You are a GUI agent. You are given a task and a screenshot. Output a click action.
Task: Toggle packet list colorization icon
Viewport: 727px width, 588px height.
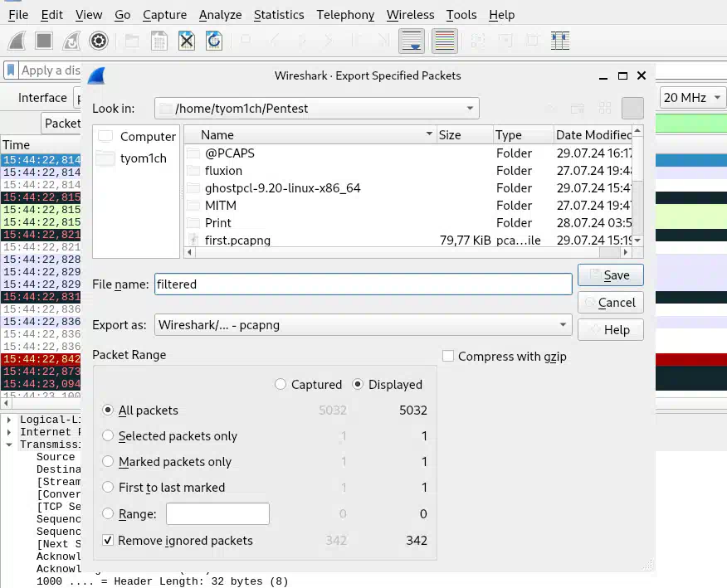(445, 41)
